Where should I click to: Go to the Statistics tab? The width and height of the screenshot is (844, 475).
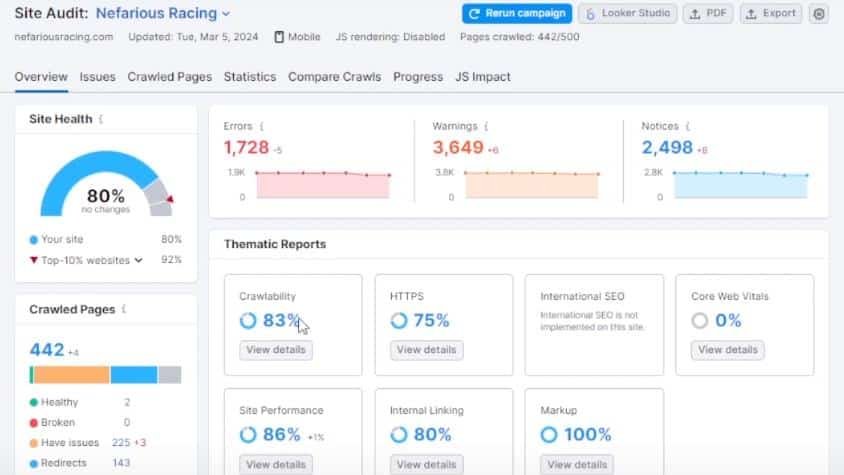(250, 77)
